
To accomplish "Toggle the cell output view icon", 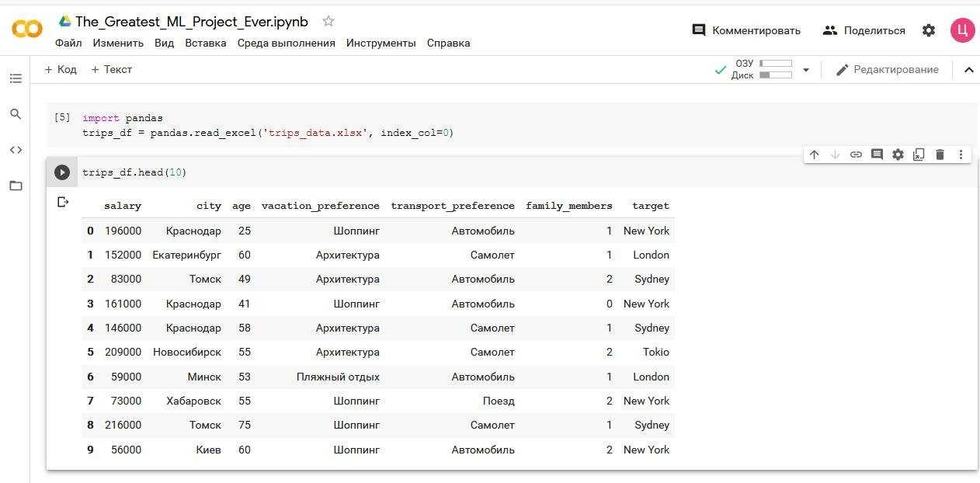I will coord(63,203).
